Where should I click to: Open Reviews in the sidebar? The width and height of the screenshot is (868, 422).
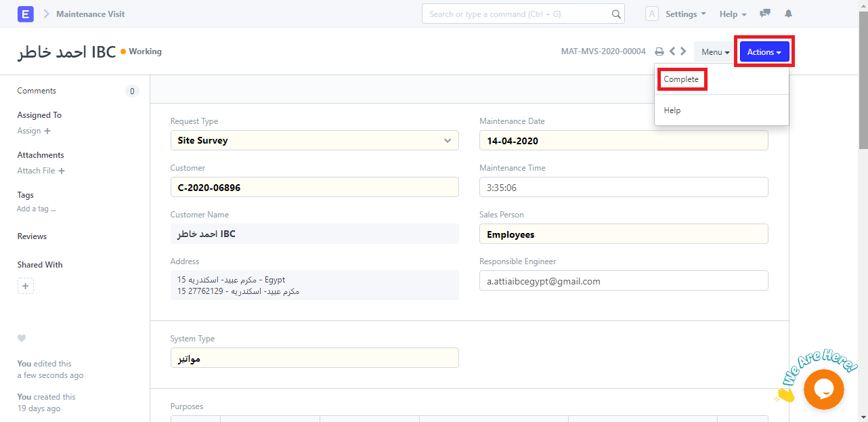32,236
